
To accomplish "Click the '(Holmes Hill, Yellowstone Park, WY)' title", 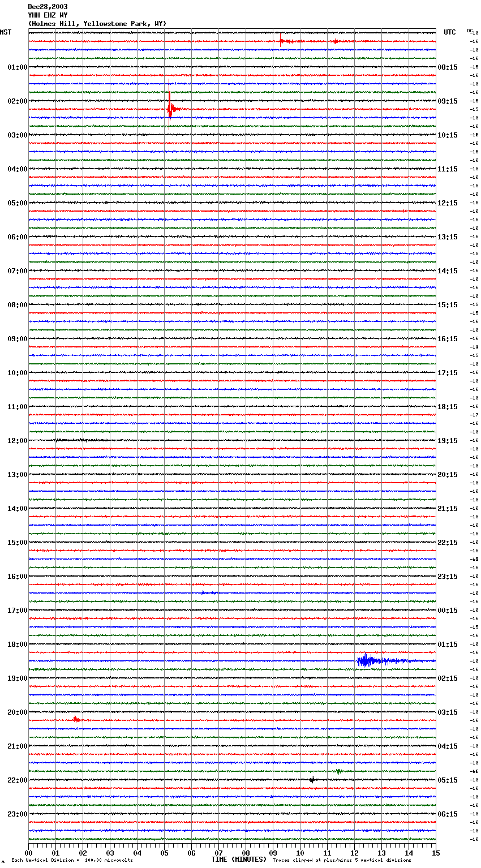I will 97,24.
